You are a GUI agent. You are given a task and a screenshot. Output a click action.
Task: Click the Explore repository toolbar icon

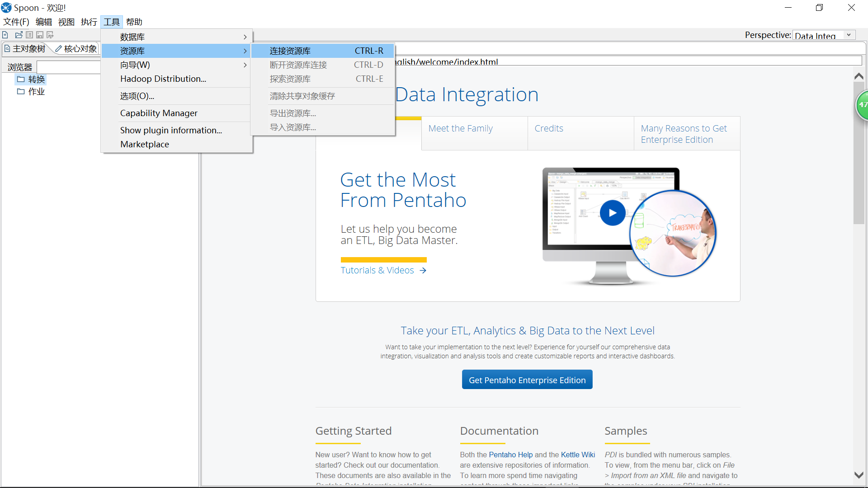point(29,35)
